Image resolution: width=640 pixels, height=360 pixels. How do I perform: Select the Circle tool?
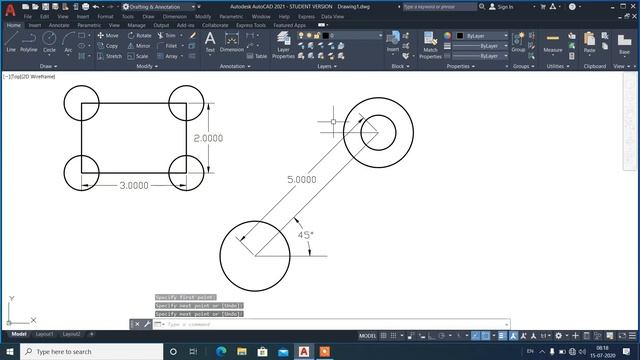click(49, 42)
